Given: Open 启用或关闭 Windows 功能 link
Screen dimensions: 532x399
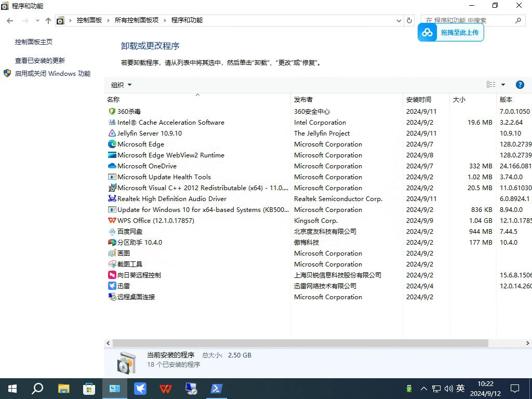Looking at the screenshot, I should coord(52,74).
